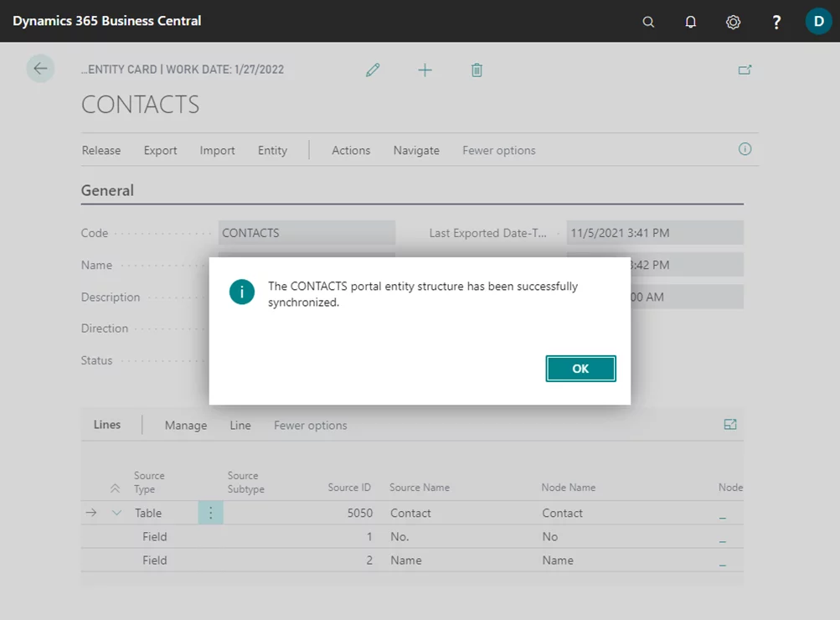Click the help question mark icon
The image size is (840, 620).
point(776,22)
